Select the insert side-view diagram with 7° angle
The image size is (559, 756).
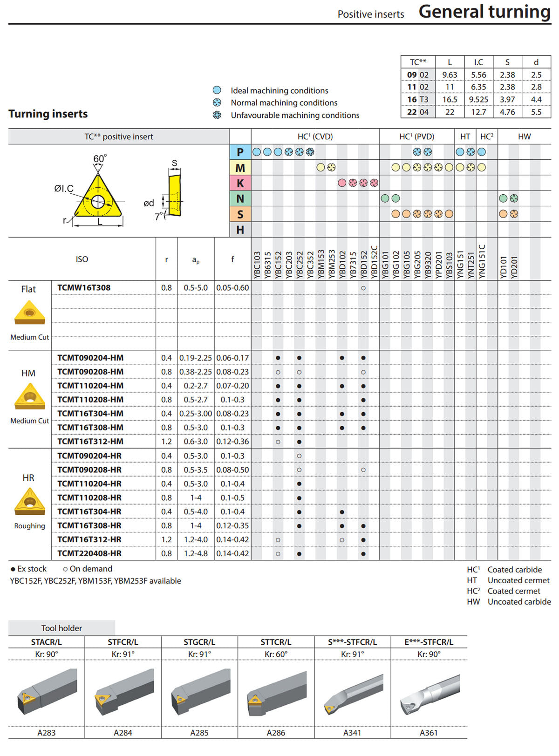pyautogui.click(x=174, y=196)
